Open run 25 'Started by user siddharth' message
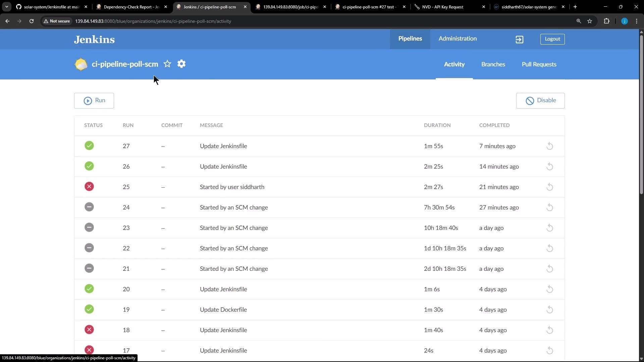644x362 pixels. click(232, 187)
